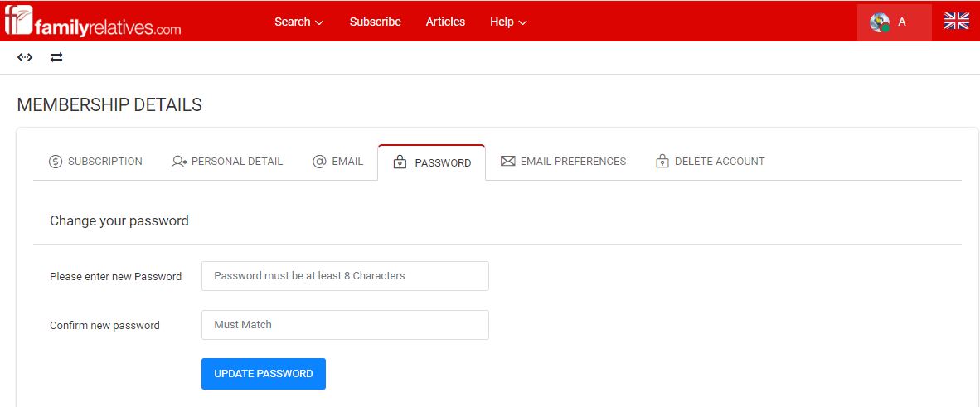This screenshot has width=980, height=407.
Task: Click the familyrelatives.com logo
Action: click(93, 22)
